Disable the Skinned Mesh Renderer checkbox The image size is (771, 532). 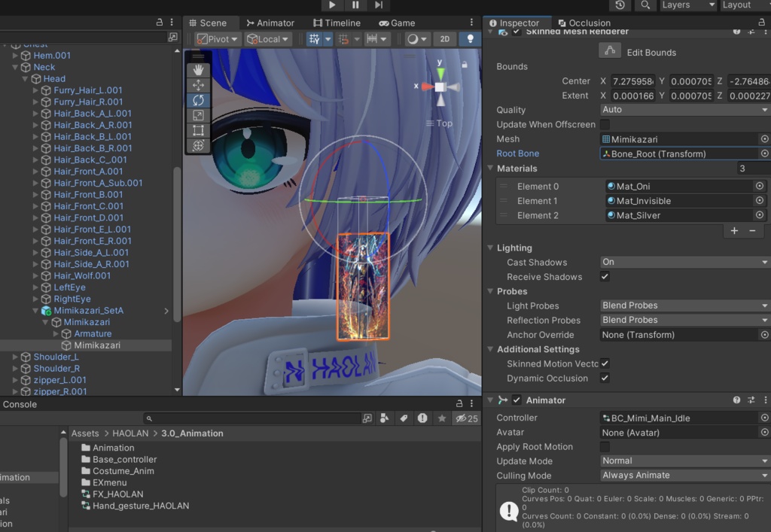517,32
